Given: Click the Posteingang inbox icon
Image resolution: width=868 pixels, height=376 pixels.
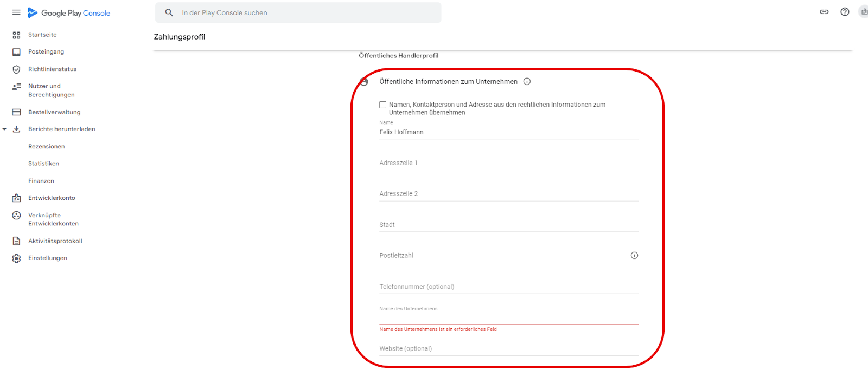Looking at the screenshot, I should 16,52.
